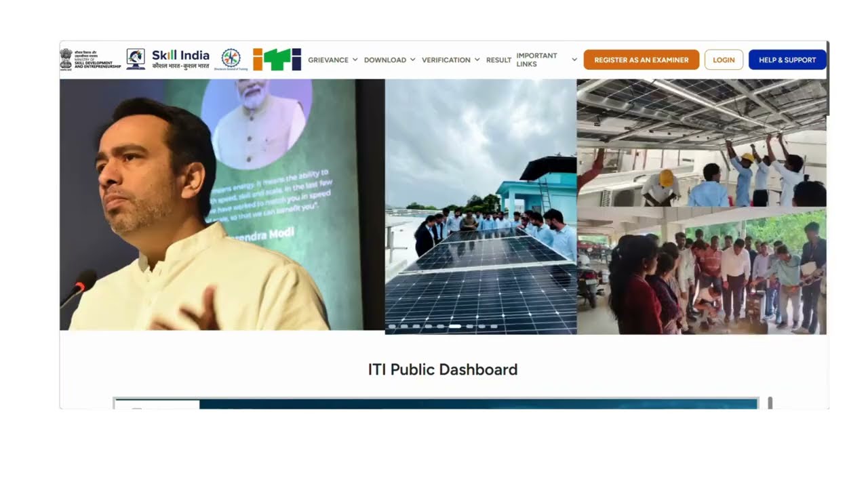Image resolution: width=868 pixels, height=488 pixels.
Task: Open the Result page
Action: click(x=498, y=60)
